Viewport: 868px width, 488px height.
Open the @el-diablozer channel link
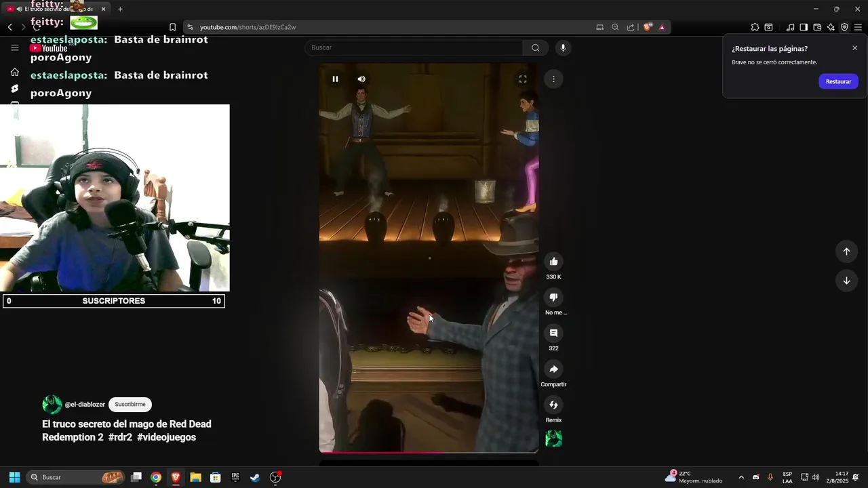85,405
